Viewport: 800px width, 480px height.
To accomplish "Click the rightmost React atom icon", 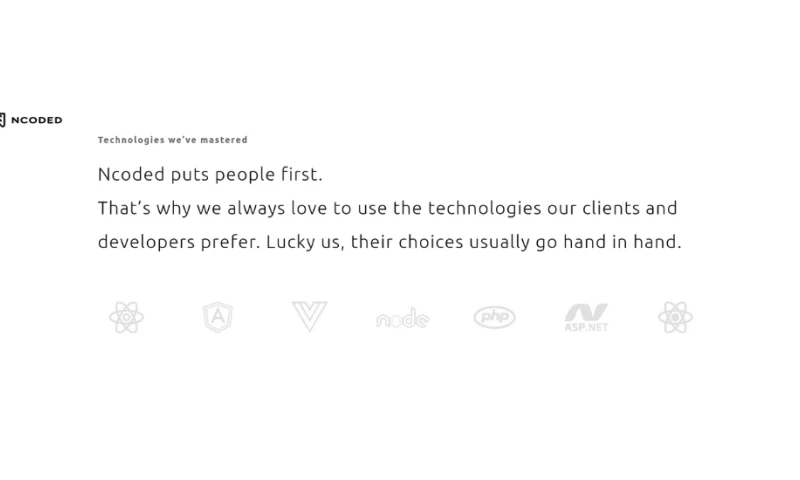I will click(675, 318).
